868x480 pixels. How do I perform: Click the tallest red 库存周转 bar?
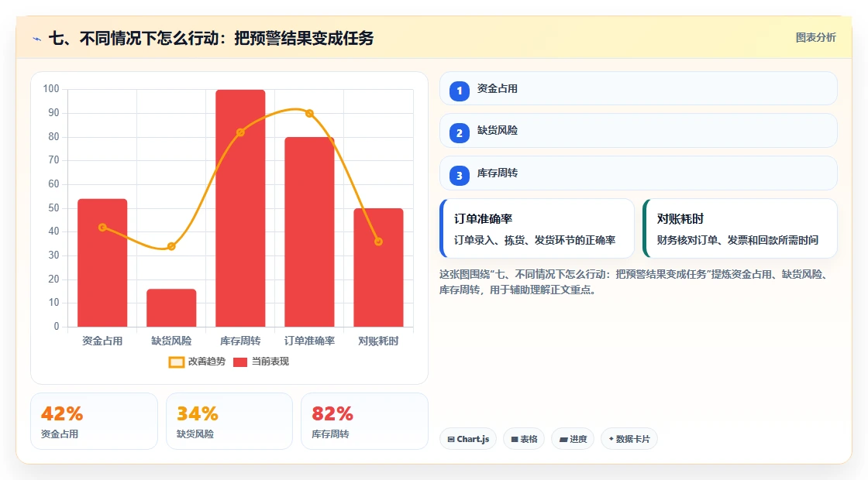point(240,208)
